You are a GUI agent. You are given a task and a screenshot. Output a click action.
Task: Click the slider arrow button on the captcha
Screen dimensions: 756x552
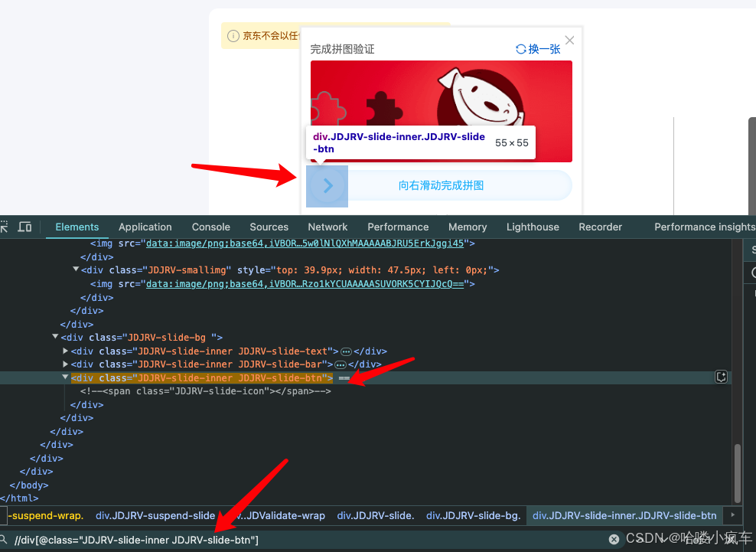(x=327, y=186)
